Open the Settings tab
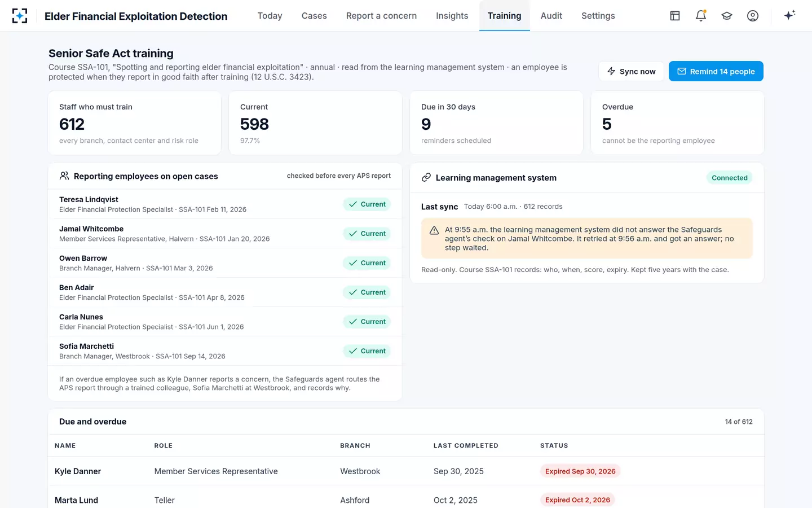The image size is (812, 508). coord(598,16)
